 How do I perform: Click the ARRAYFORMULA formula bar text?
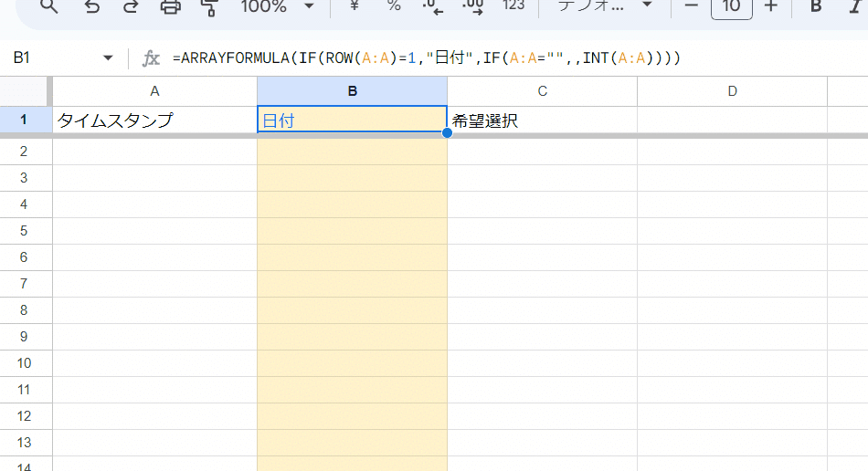(427, 58)
